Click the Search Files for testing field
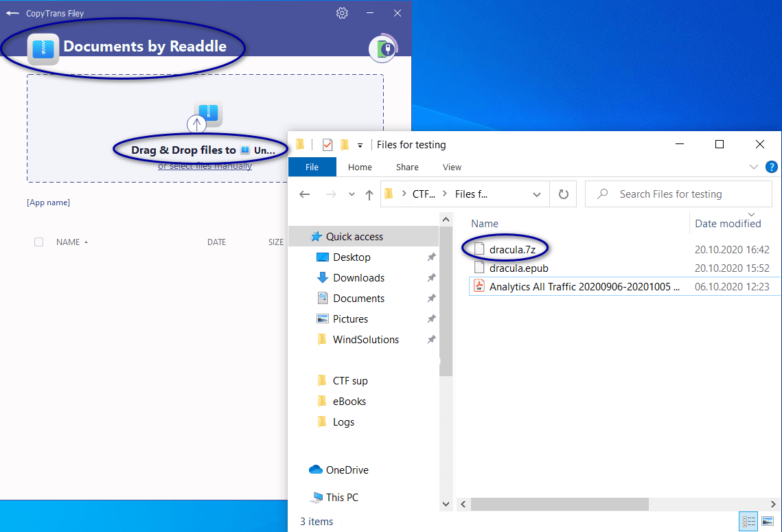782x532 pixels. [x=678, y=194]
